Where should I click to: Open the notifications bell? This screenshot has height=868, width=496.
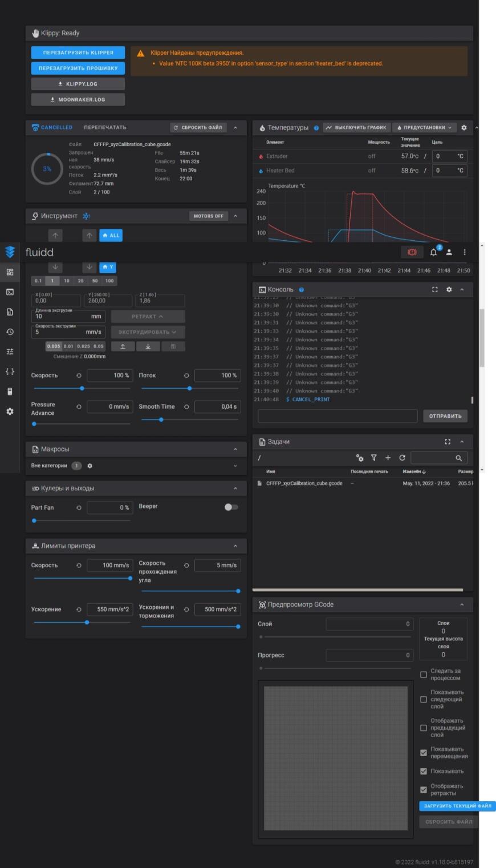point(434,252)
